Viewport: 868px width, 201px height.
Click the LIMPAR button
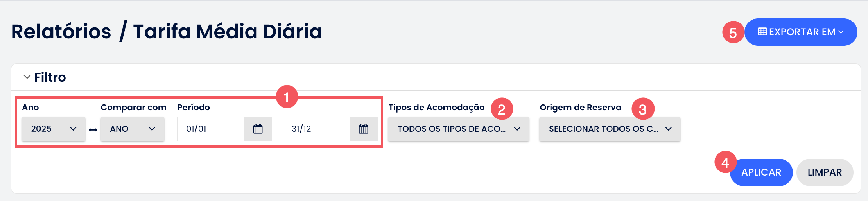point(825,172)
